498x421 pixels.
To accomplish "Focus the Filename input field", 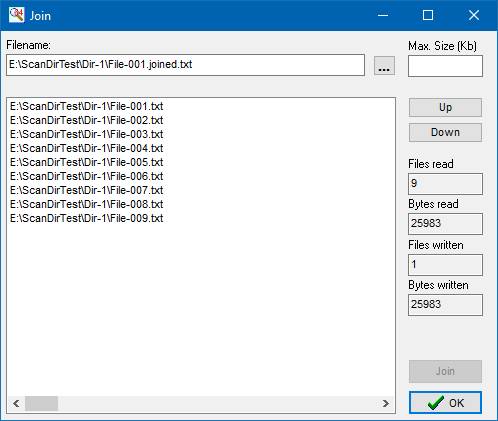I will click(x=185, y=65).
